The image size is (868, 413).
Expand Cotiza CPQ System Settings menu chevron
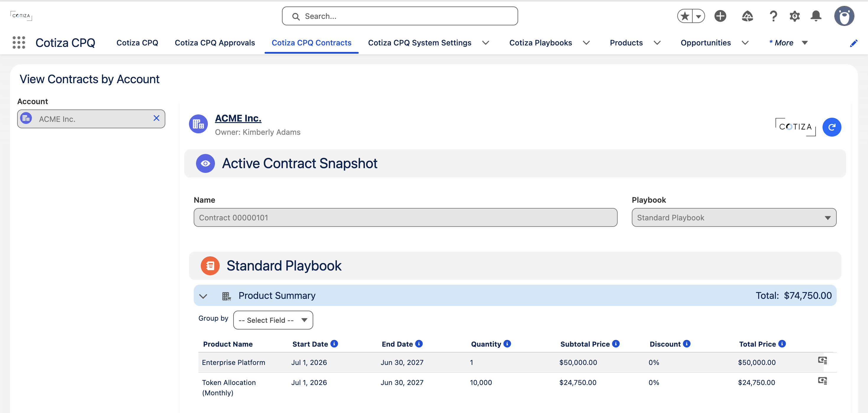click(485, 43)
